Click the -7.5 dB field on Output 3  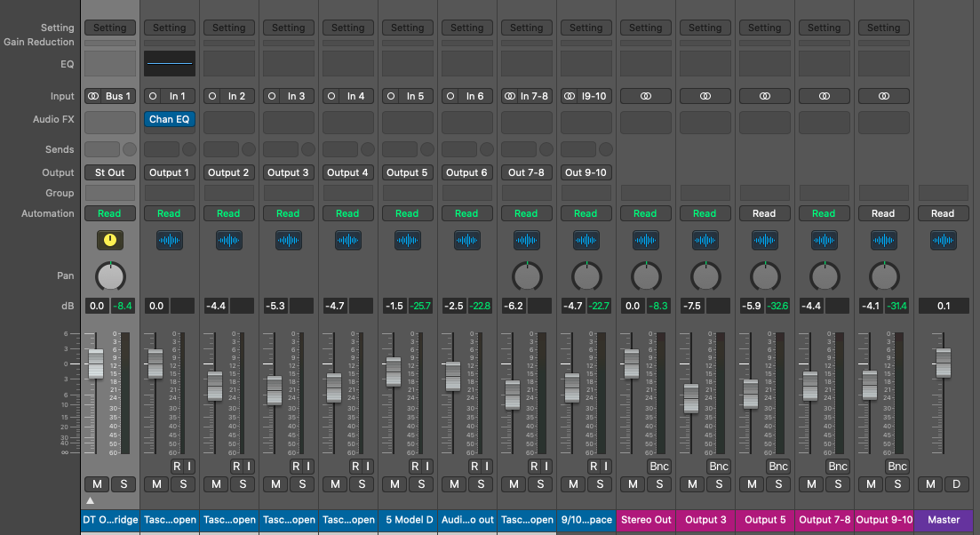click(x=691, y=306)
